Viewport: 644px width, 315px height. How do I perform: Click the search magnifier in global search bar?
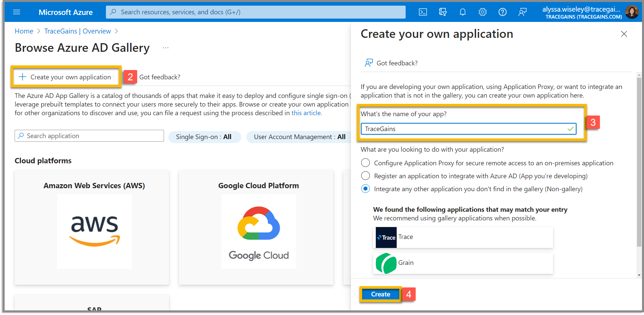pyautogui.click(x=113, y=12)
